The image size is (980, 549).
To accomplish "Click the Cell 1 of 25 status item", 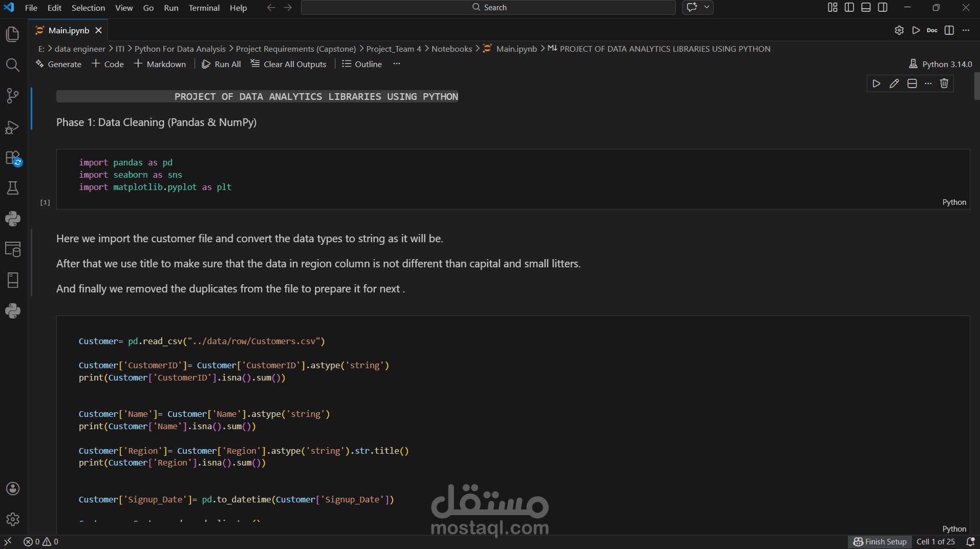I will coord(935,542).
